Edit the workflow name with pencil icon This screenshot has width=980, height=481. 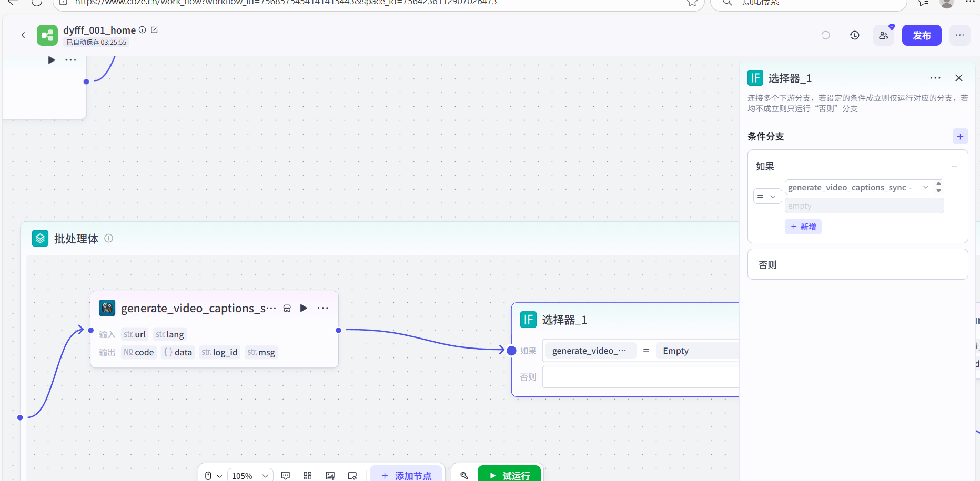click(x=155, y=30)
